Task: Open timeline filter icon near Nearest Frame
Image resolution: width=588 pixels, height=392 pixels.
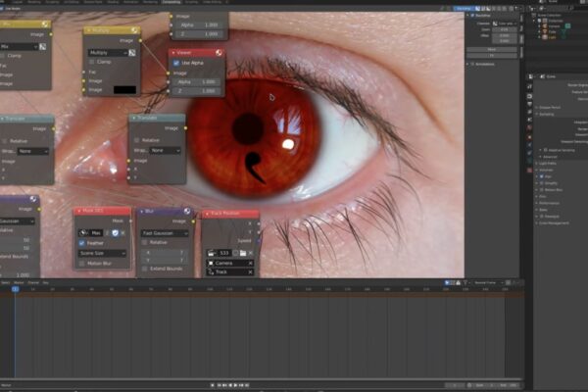Action: [465, 283]
